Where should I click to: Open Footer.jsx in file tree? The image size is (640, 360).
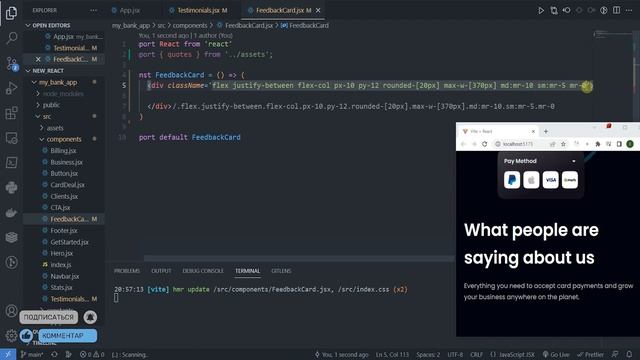tap(64, 231)
